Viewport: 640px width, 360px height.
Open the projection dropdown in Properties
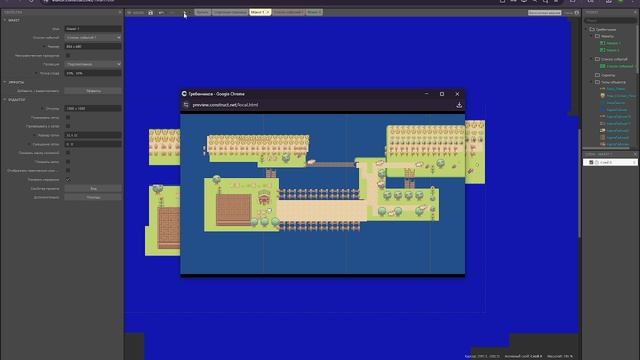coord(93,64)
